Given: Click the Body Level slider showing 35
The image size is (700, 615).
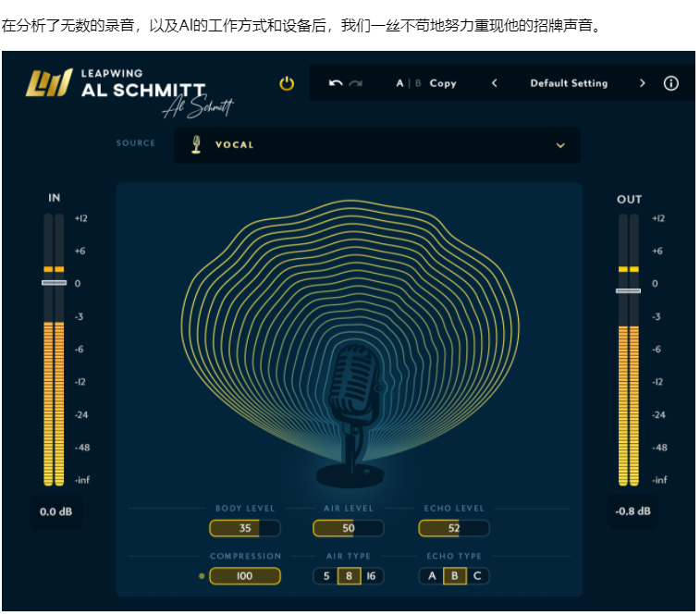Looking at the screenshot, I should pos(245,528).
